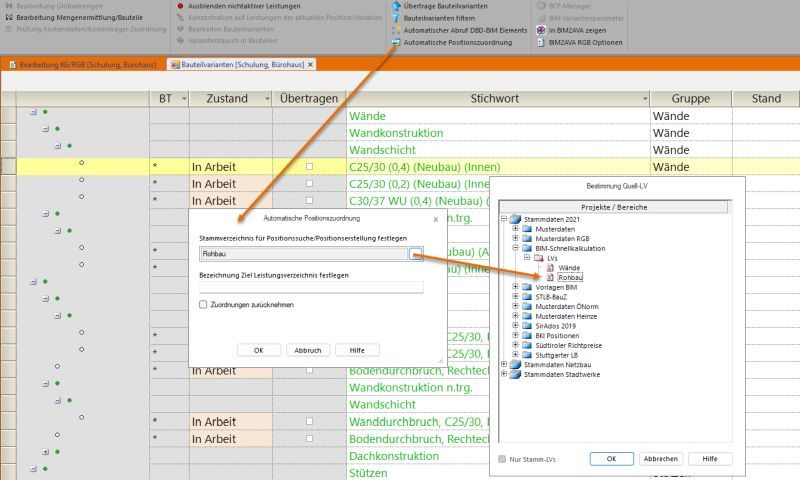Switch to Bearbeitung KG/RGB tab

[x=85, y=64]
